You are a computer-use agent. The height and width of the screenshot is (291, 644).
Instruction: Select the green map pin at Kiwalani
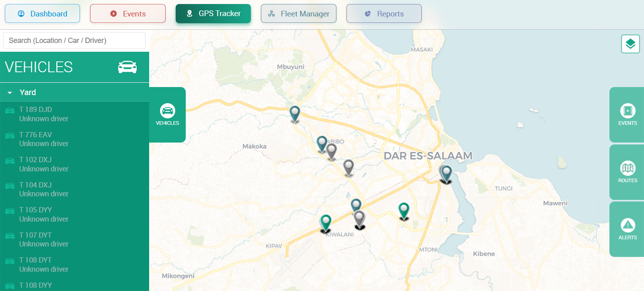(x=326, y=222)
